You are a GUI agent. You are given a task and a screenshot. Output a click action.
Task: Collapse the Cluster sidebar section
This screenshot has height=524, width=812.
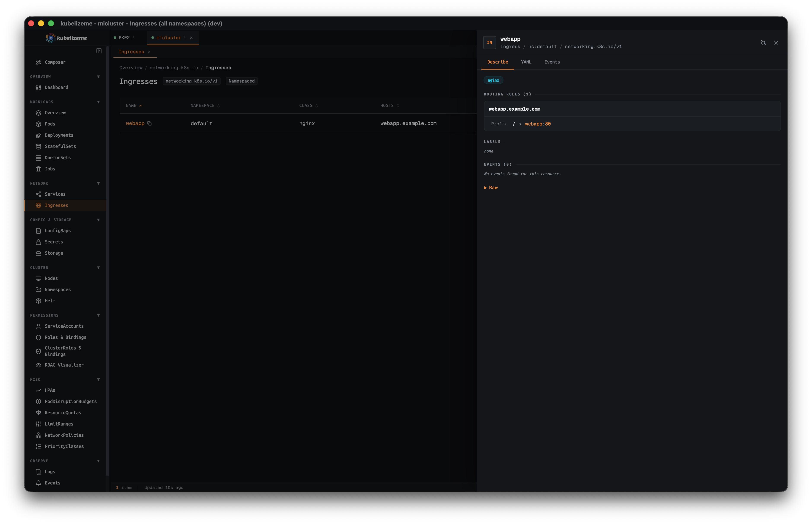[98, 267]
